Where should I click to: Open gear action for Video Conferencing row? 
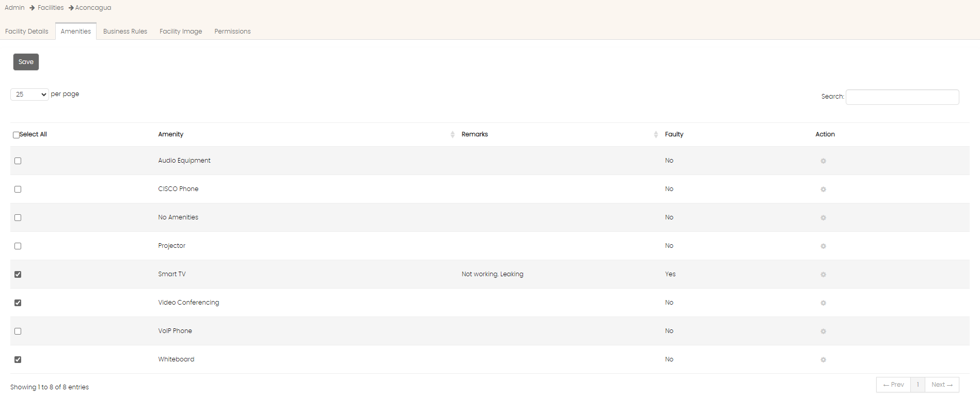tap(823, 303)
